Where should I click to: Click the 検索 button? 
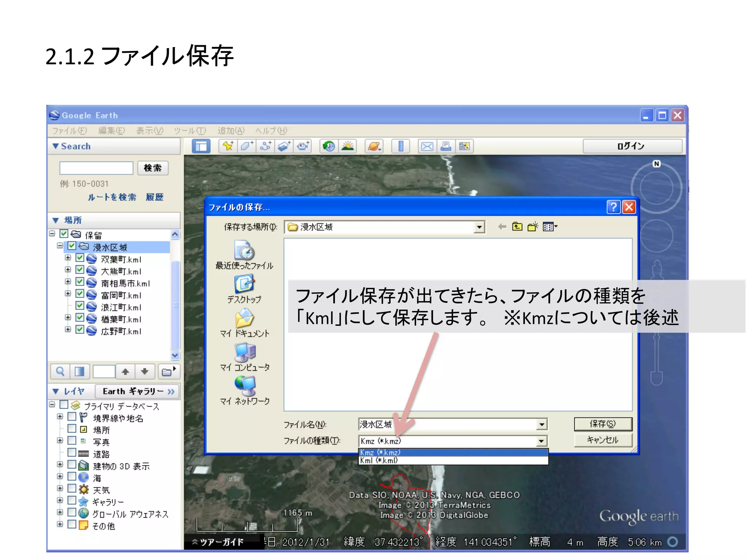click(x=153, y=168)
